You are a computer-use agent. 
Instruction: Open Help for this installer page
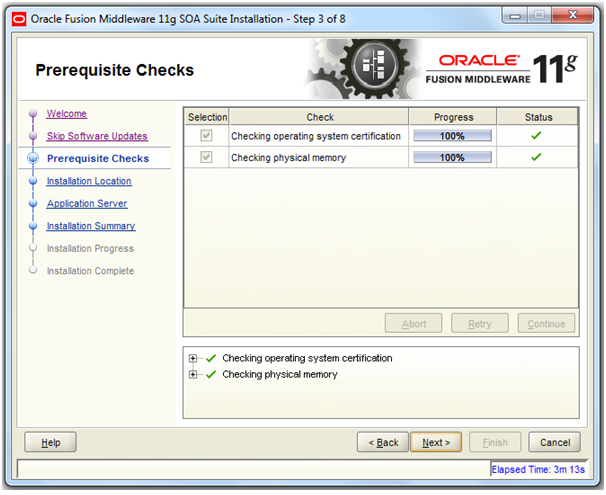tap(51, 442)
